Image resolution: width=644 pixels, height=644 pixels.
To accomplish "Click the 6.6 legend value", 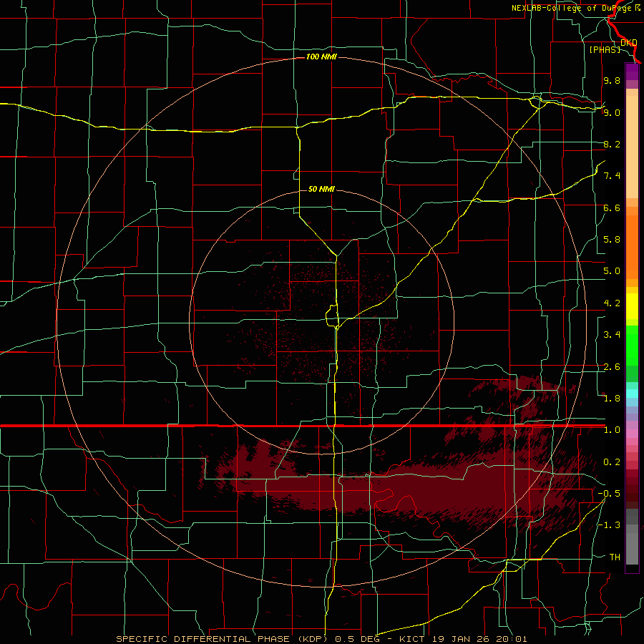I will coord(612,208).
